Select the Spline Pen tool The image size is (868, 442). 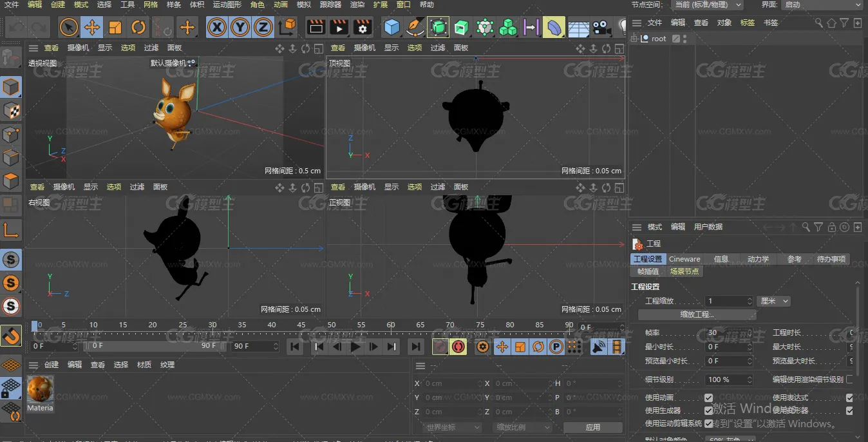pos(415,27)
